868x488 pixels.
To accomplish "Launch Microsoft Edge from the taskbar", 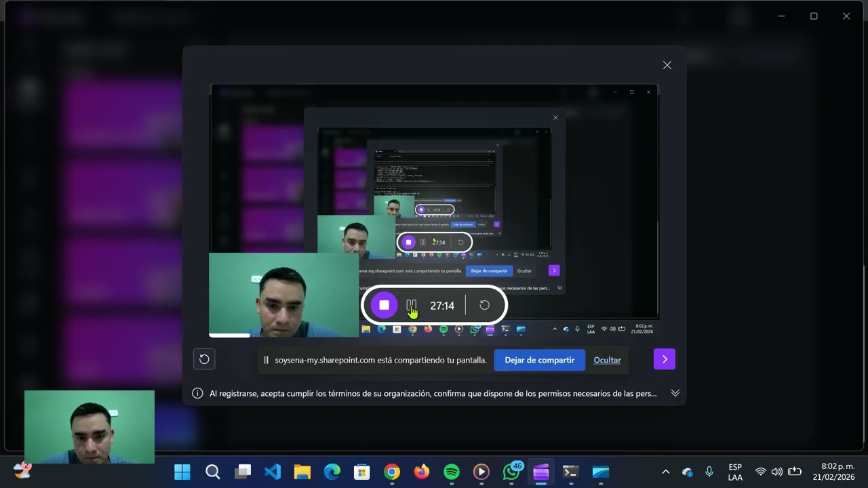I will tap(332, 472).
